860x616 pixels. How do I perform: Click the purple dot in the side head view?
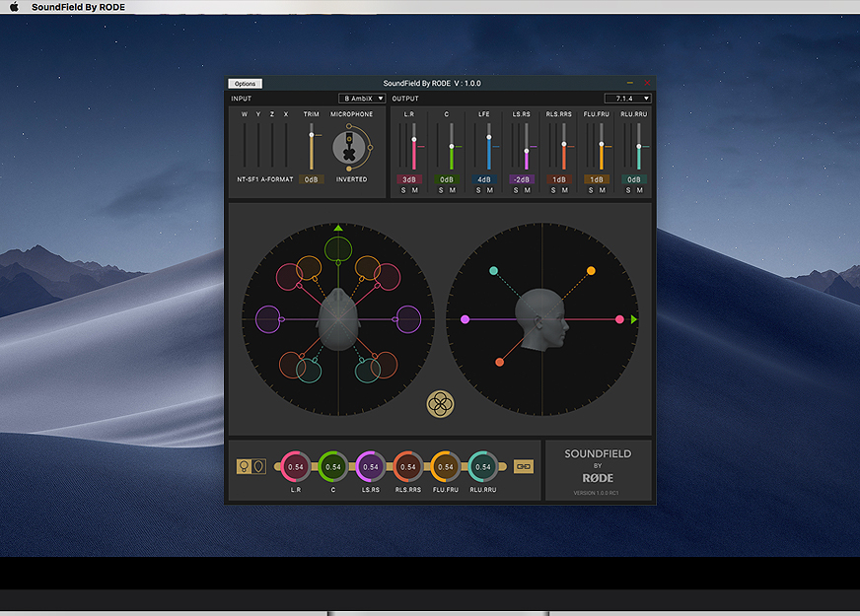(x=466, y=319)
